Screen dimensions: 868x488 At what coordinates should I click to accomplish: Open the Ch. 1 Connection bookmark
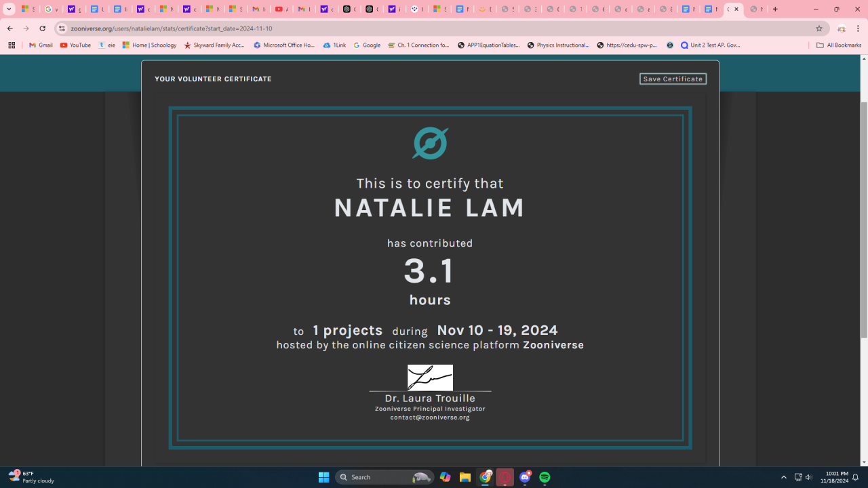click(x=418, y=45)
